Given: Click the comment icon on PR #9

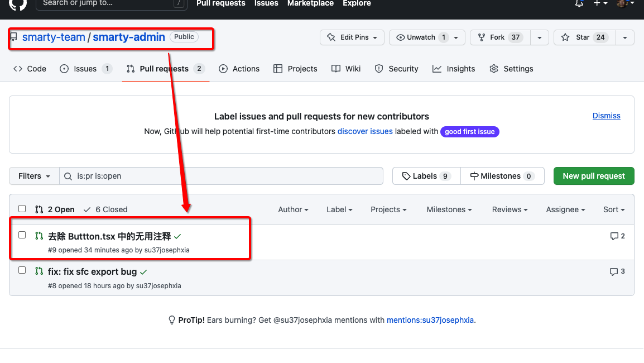Looking at the screenshot, I should [614, 236].
